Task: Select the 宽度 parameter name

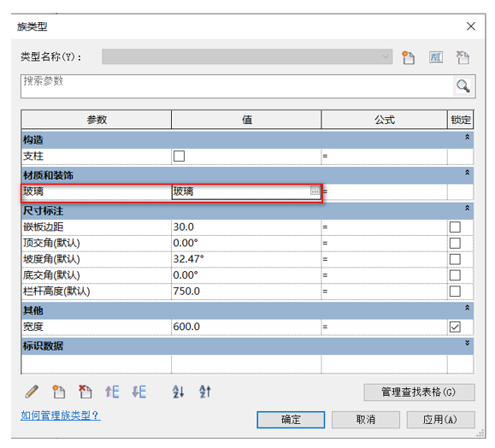Action: click(97, 327)
